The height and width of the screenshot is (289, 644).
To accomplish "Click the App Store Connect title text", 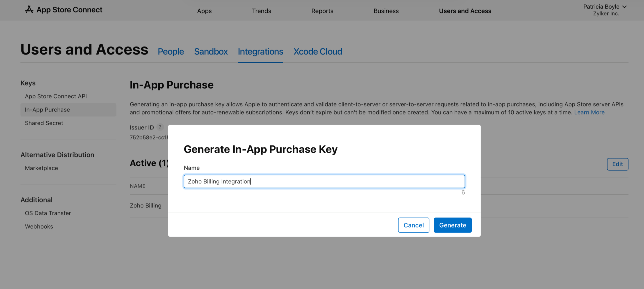I will pyautogui.click(x=69, y=10).
